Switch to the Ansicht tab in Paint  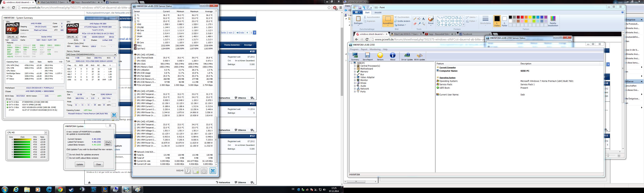click(378, 13)
